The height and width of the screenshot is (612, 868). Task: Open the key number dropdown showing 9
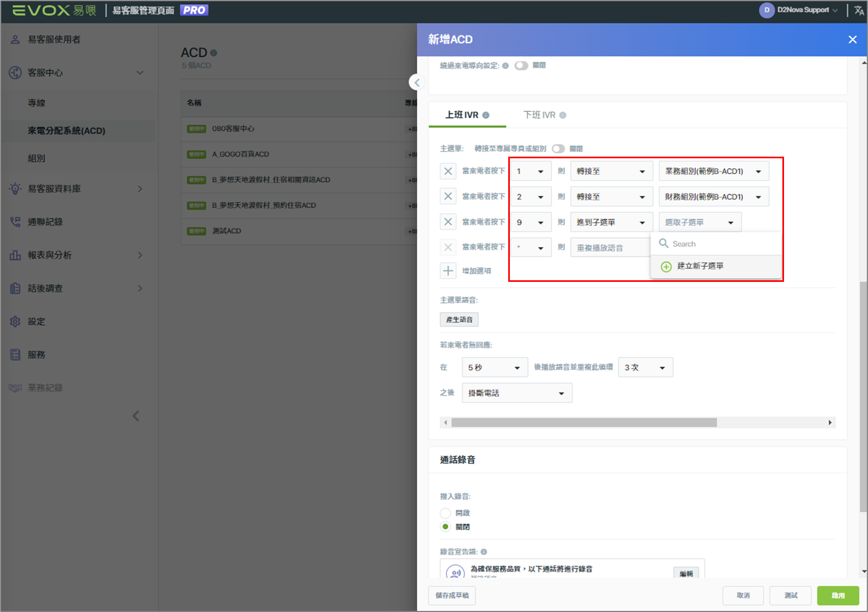click(530, 222)
